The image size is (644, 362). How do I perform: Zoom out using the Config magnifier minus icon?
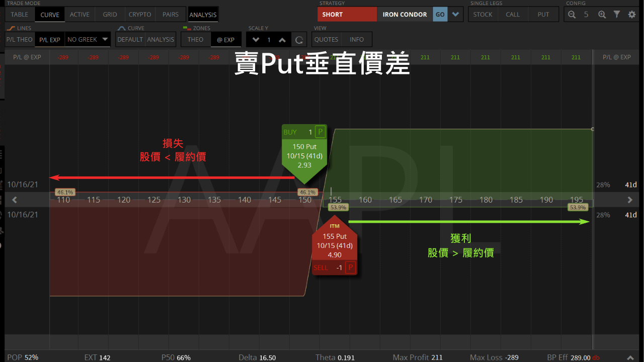pyautogui.click(x=572, y=14)
